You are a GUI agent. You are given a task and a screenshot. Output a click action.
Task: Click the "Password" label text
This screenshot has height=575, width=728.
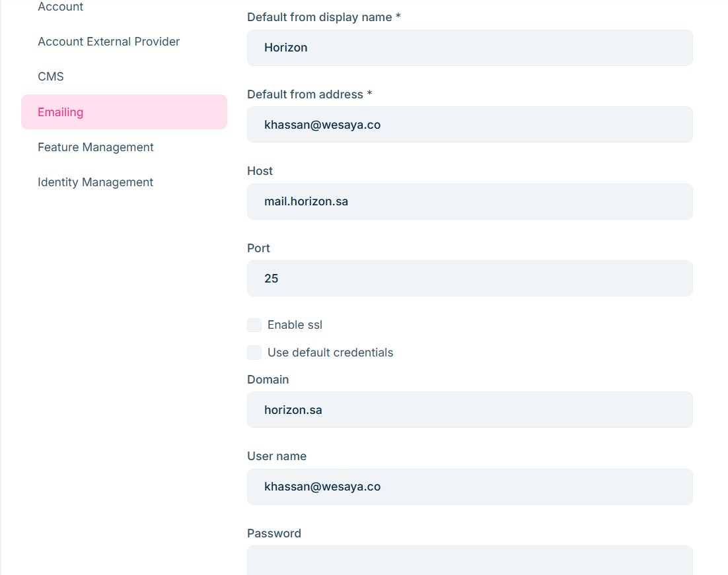pos(274,533)
